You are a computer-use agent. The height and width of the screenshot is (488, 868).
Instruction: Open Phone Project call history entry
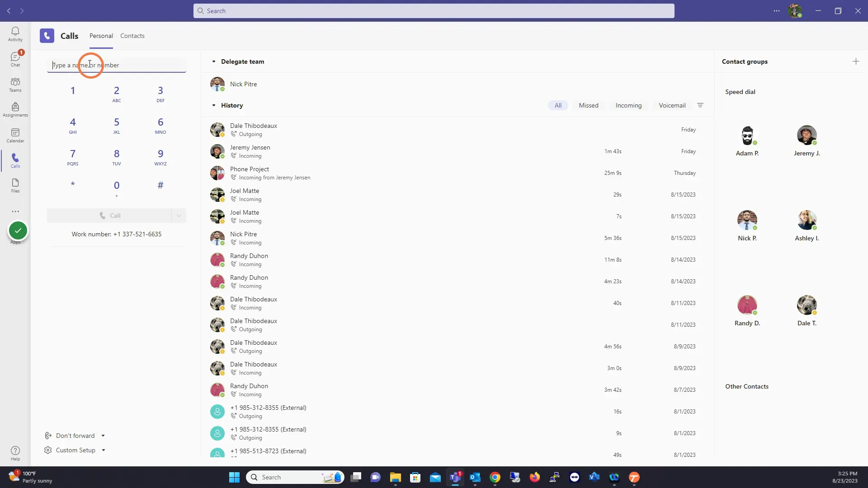[458, 173]
